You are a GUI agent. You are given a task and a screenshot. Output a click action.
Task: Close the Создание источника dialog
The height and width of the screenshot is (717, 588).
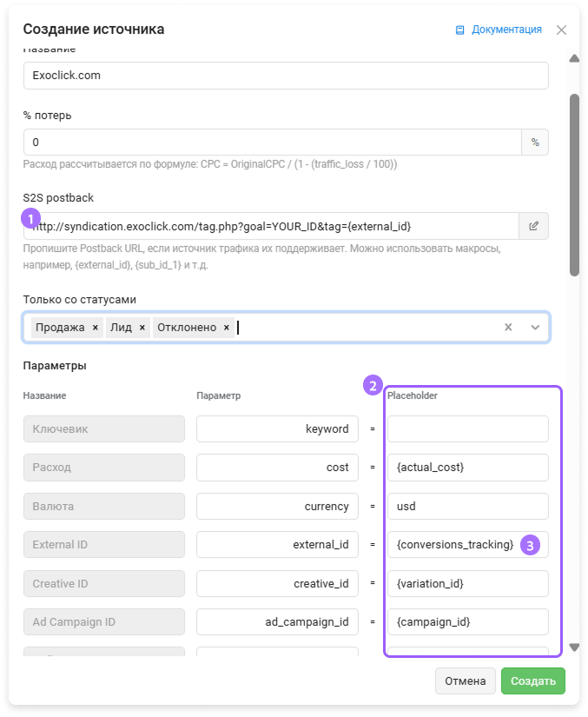point(561,30)
